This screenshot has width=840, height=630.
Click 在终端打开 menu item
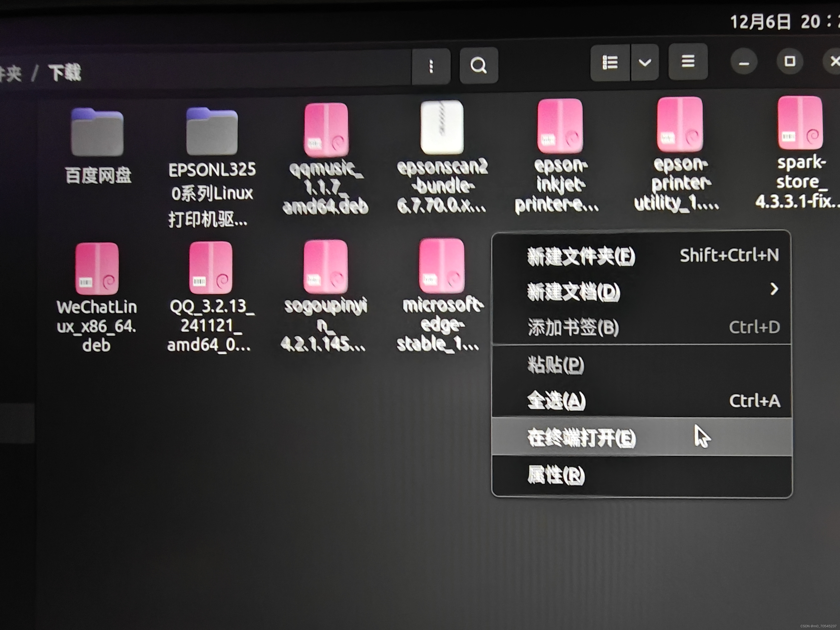[581, 438]
